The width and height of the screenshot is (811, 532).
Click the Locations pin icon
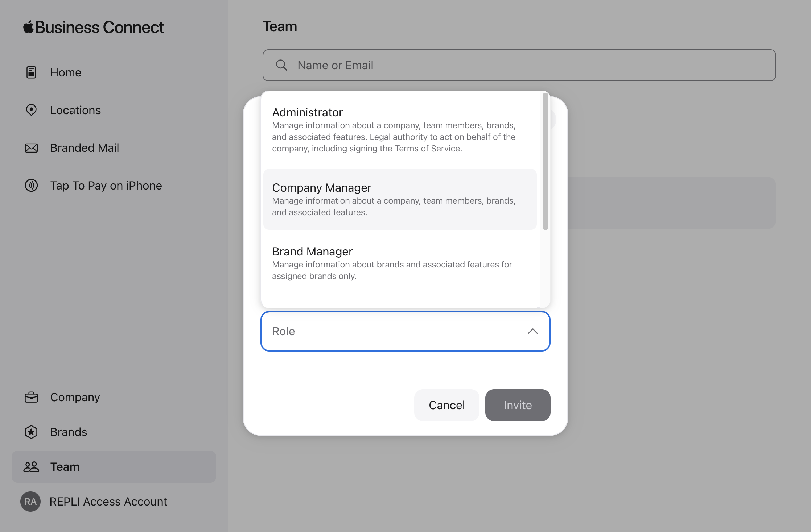pos(31,110)
